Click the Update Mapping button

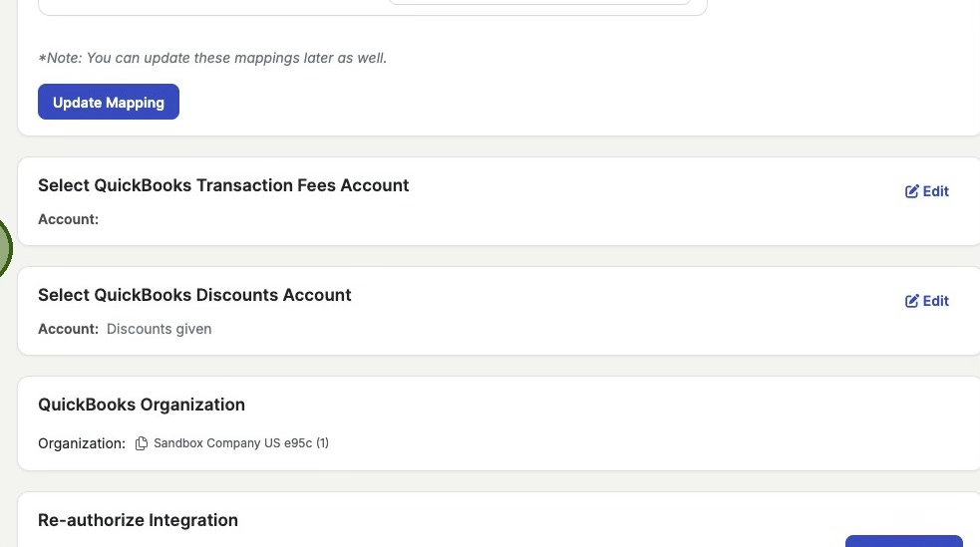point(109,103)
